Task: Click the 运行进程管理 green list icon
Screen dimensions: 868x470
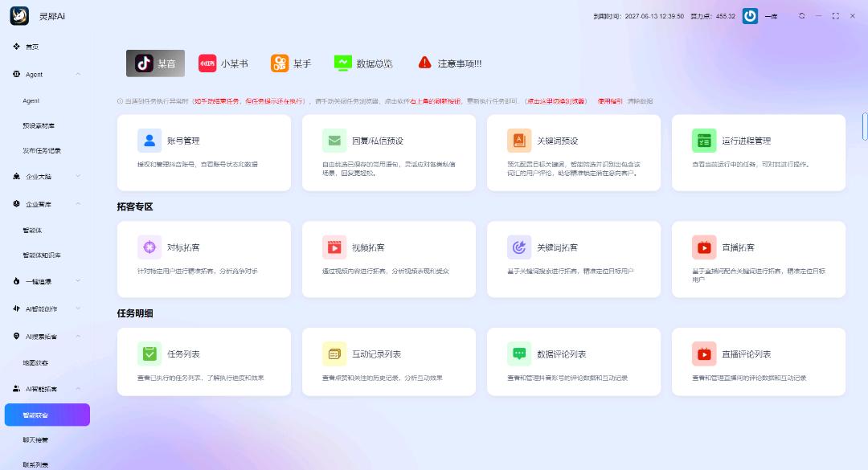Action: point(704,141)
